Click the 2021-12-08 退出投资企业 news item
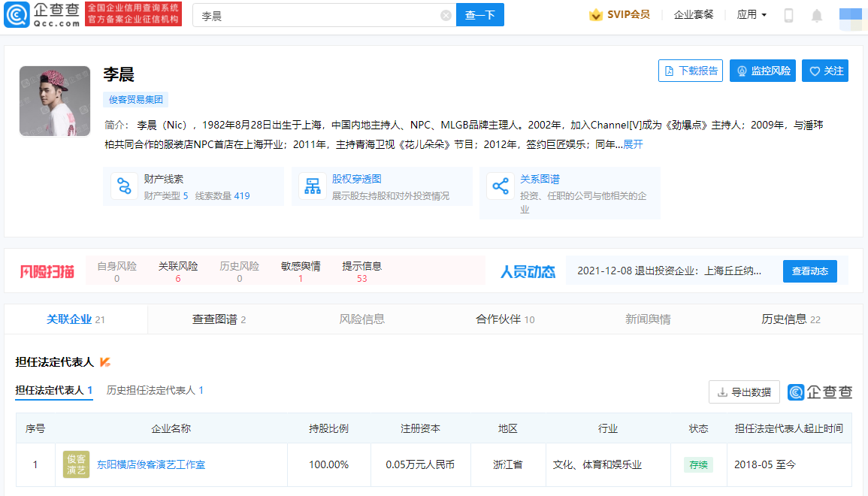 click(x=670, y=271)
